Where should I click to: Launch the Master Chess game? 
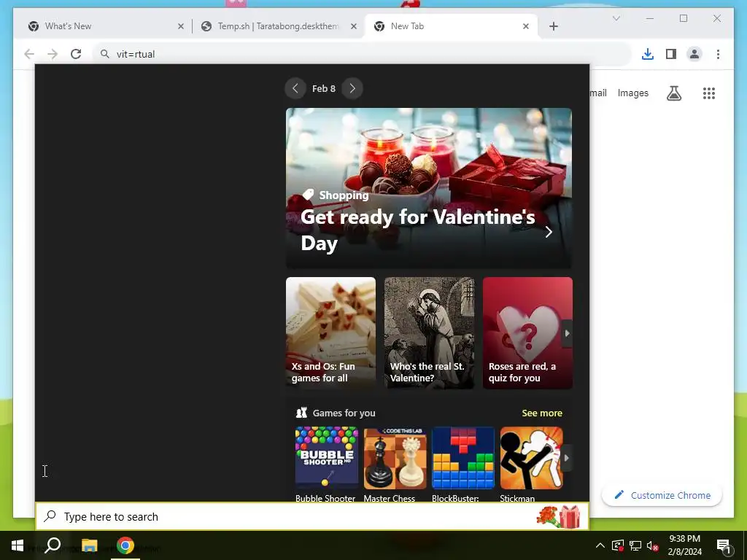click(x=395, y=464)
